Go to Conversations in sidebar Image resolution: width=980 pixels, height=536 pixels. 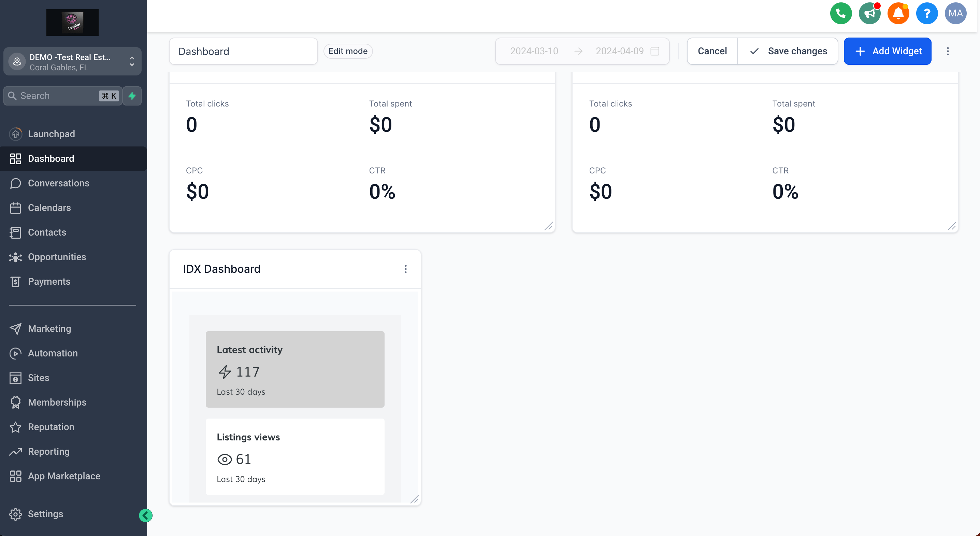coord(58,183)
